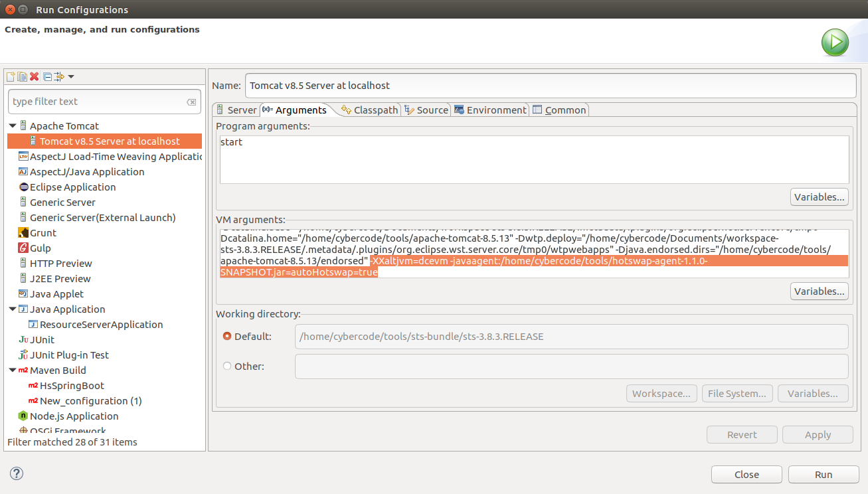Screen dimensions: 868x494
Task: Click the HTTP Preview icon
Action: pyautogui.click(x=24, y=264)
